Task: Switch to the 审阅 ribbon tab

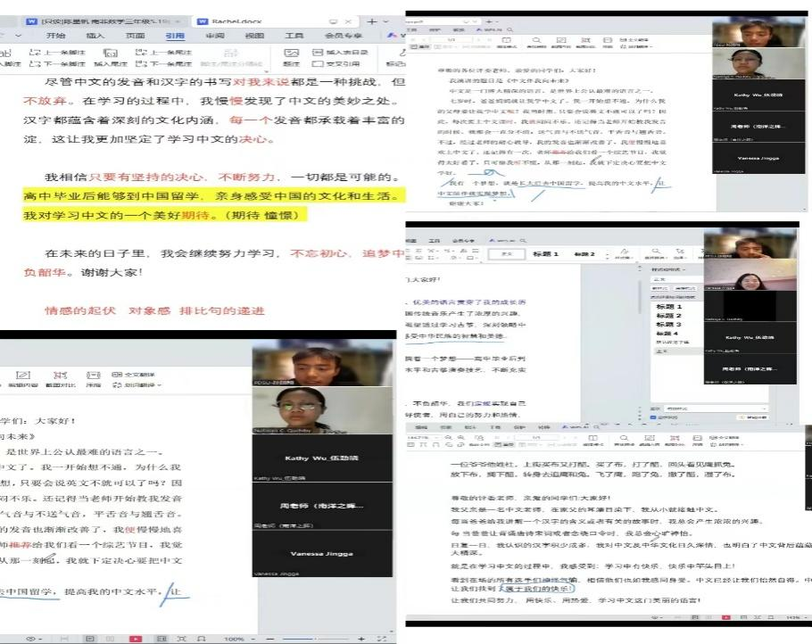Action: [x=214, y=36]
